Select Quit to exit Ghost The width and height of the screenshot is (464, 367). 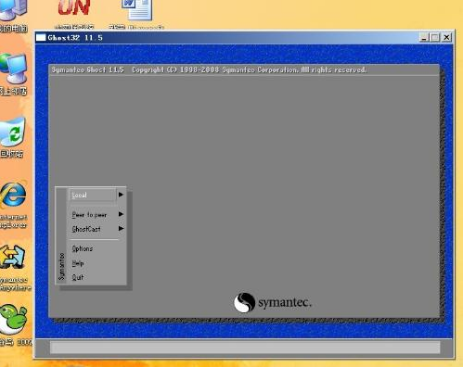78,277
